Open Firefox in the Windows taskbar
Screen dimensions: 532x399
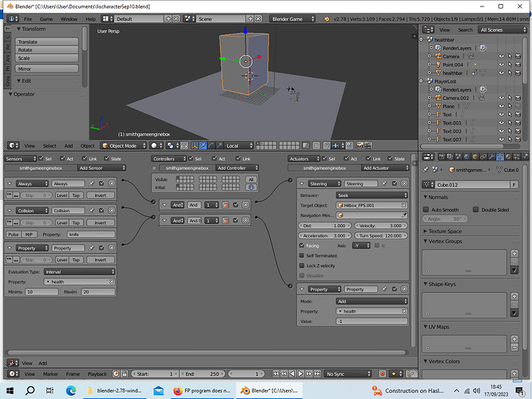point(202,390)
